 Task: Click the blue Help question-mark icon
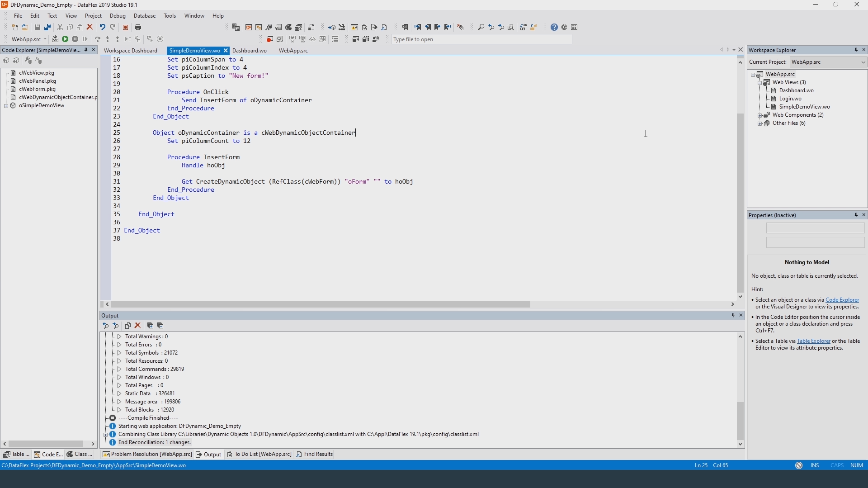click(554, 28)
